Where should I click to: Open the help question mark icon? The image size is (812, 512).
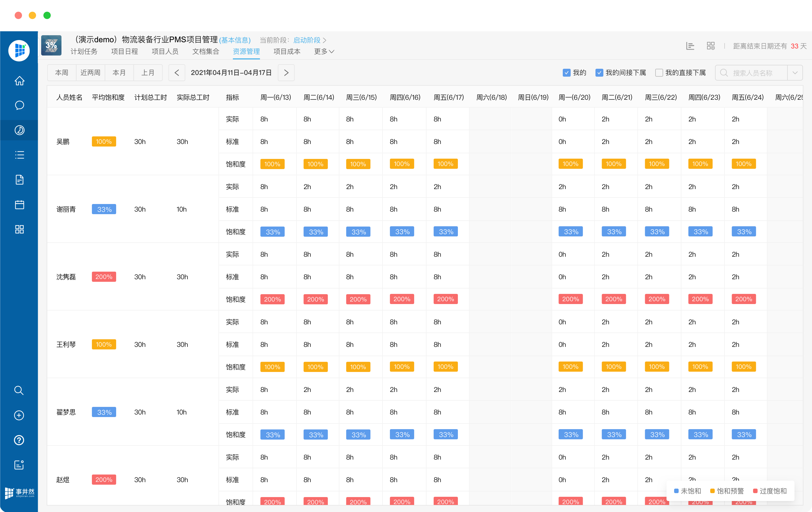pos(19,440)
